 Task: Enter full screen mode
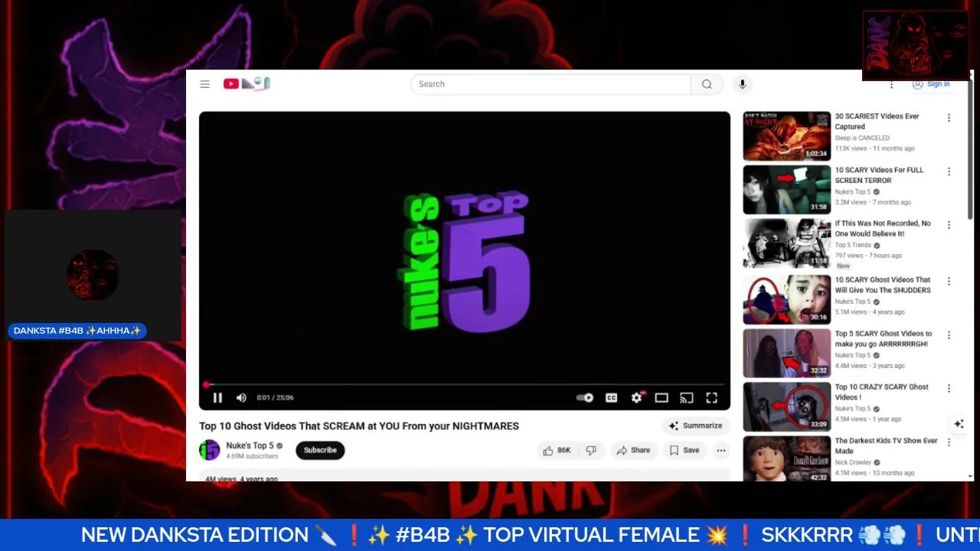[711, 398]
